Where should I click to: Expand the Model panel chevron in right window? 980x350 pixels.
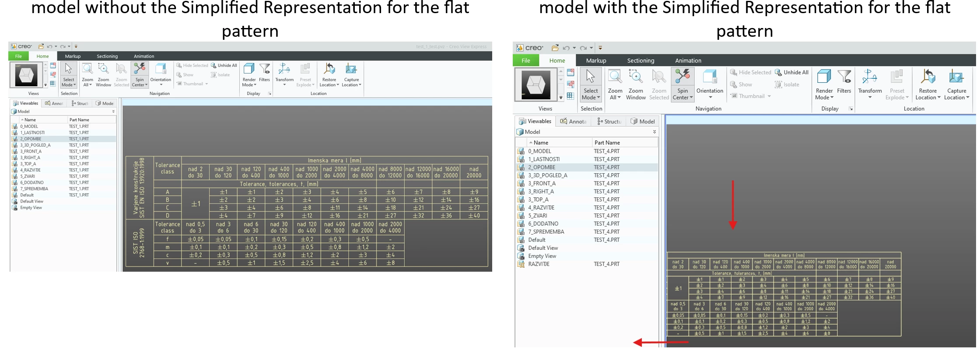coord(654,132)
